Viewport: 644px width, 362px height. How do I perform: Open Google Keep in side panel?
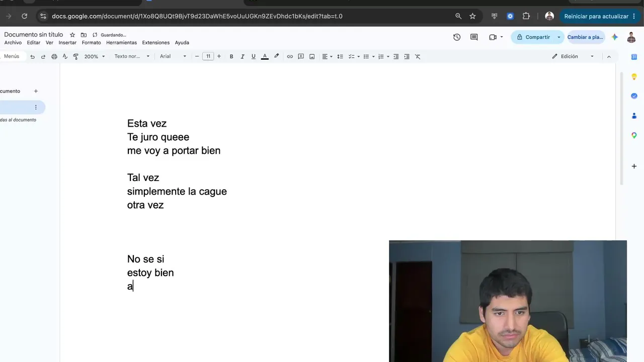point(634,77)
